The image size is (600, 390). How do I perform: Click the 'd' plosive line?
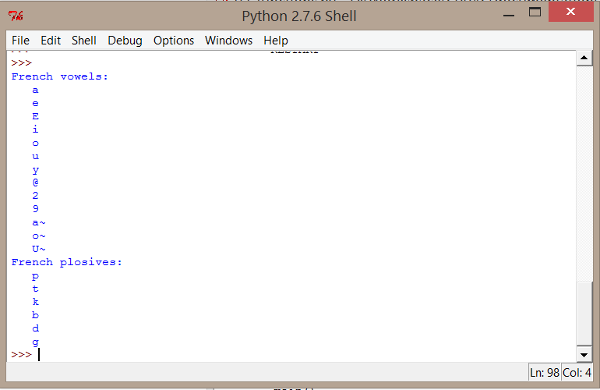pos(35,328)
